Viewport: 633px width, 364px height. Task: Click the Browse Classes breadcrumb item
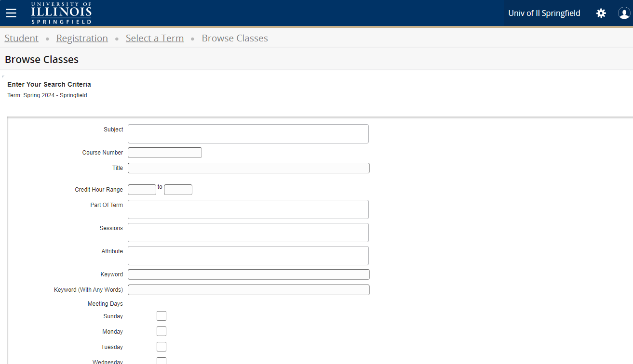(x=235, y=38)
